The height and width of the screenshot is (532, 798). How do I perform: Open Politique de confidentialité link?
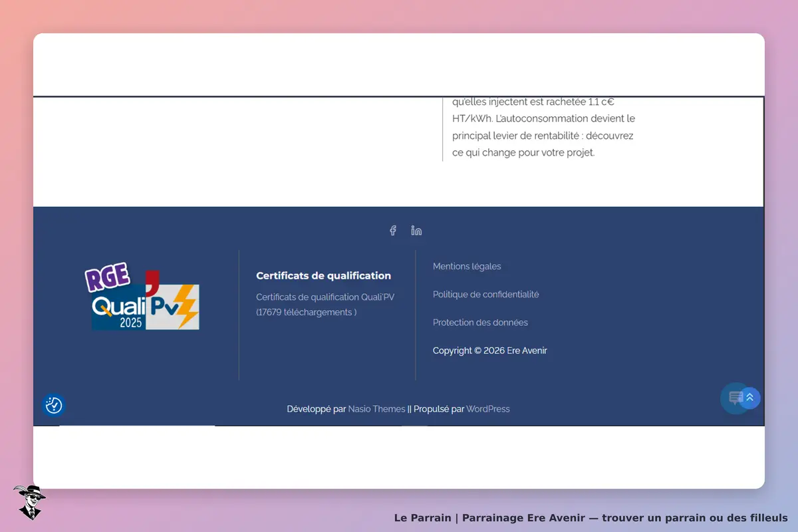click(x=486, y=295)
